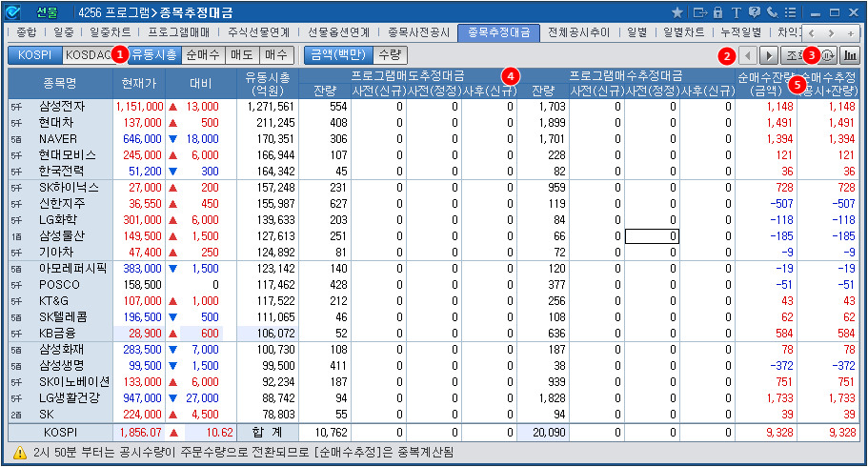Select the LG생활건강 row name
868x467 pixels.
tap(70, 398)
